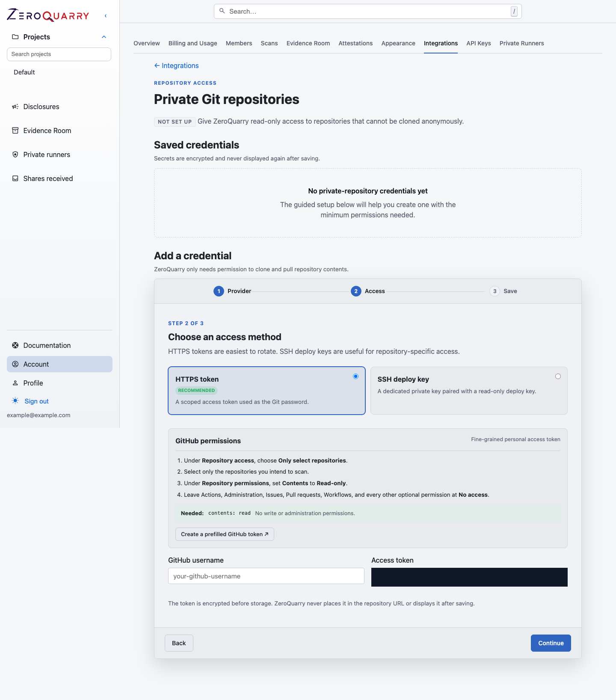Click the Account user circle icon
Image resolution: width=616 pixels, height=700 pixels.
click(x=15, y=364)
